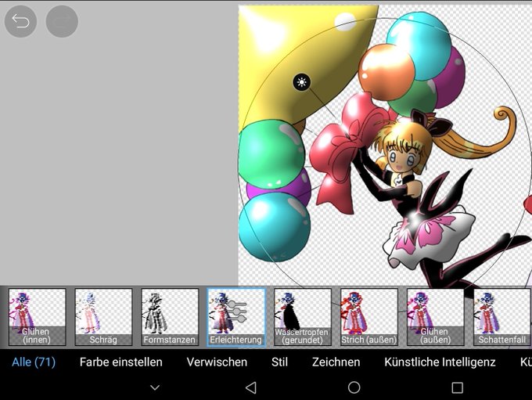The image size is (532, 400).
Task: Tap the back arrow button
Action: [x=20, y=21]
